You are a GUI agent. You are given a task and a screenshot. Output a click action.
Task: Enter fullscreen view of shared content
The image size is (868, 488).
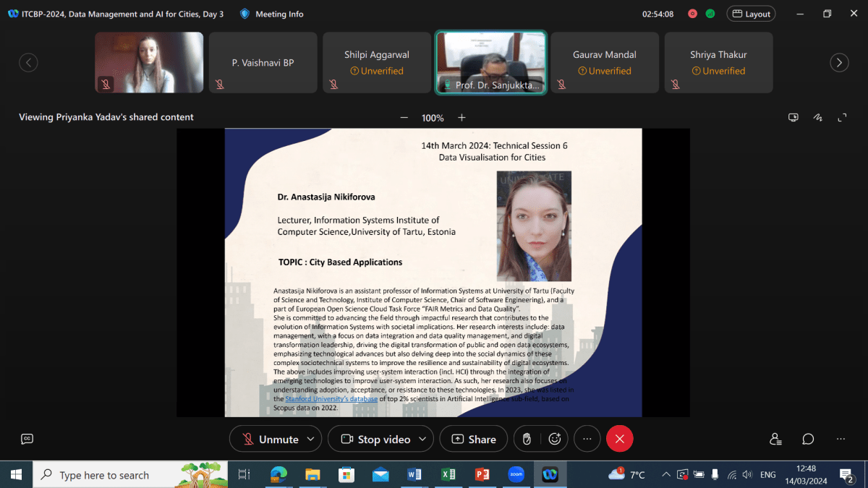841,116
